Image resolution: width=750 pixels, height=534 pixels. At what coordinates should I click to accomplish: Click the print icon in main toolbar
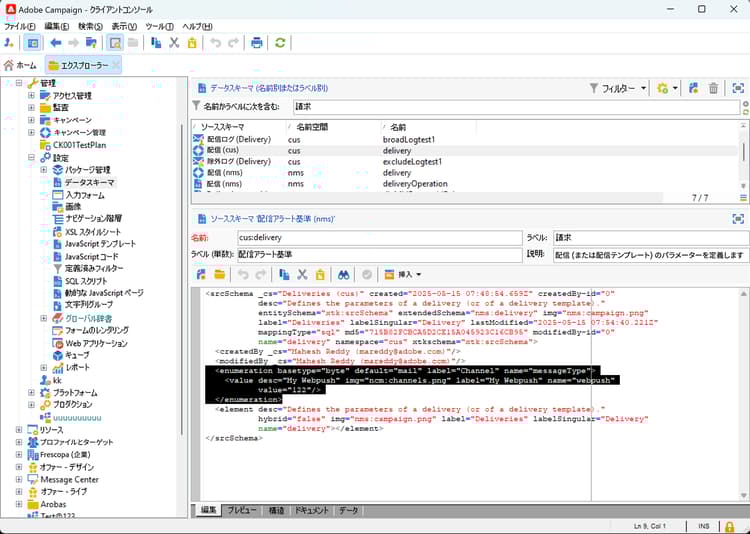coord(257,43)
